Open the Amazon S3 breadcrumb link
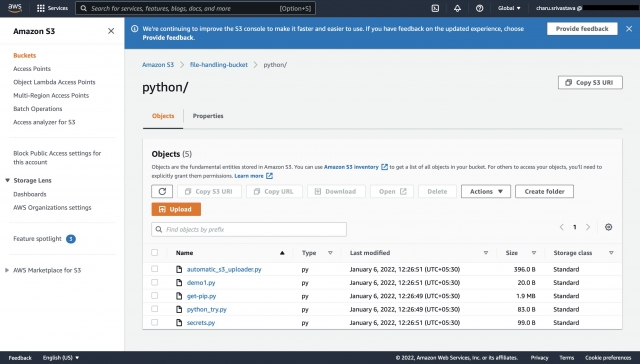This screenshot has height=364, width=640. pos(158,64)
